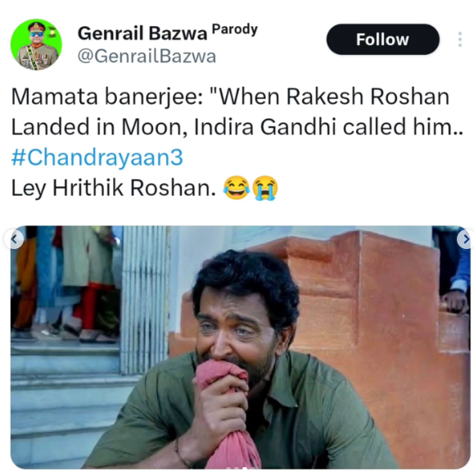
Task: Click the carousel page dots under the image
Action: 239,469
